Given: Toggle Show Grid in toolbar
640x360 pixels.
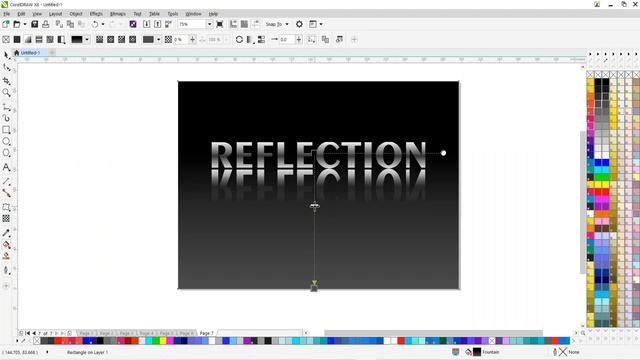Looking at the screenshot, I should click(x=244, y=24).
